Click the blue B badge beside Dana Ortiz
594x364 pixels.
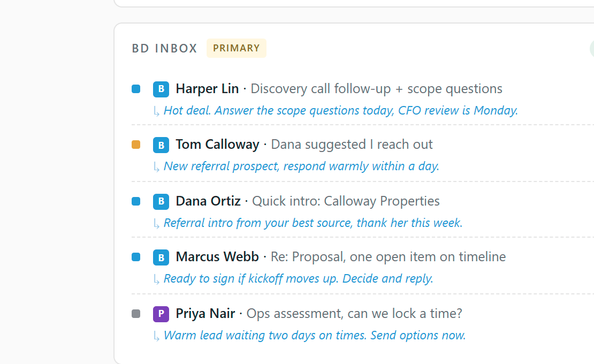(x=161, y=201)
